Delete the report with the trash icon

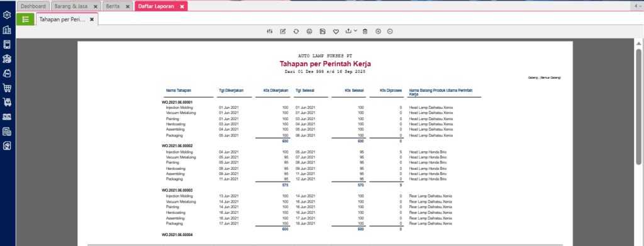pos(365,31)
